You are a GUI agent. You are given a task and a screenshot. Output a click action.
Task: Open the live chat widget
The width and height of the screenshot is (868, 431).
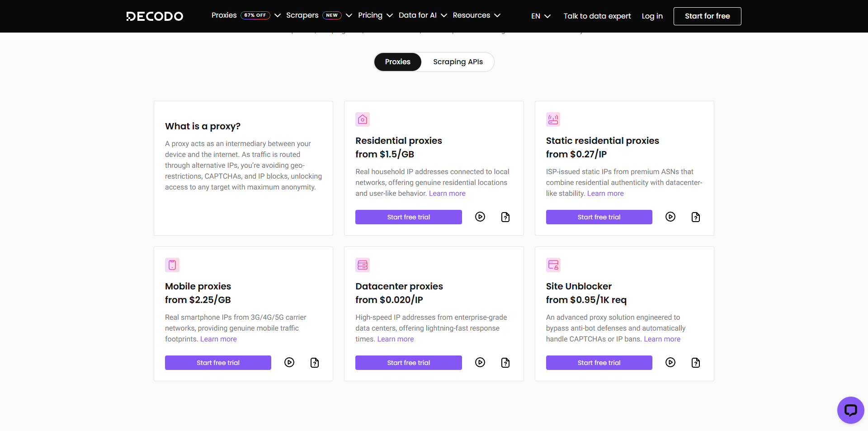pos(850,410)
